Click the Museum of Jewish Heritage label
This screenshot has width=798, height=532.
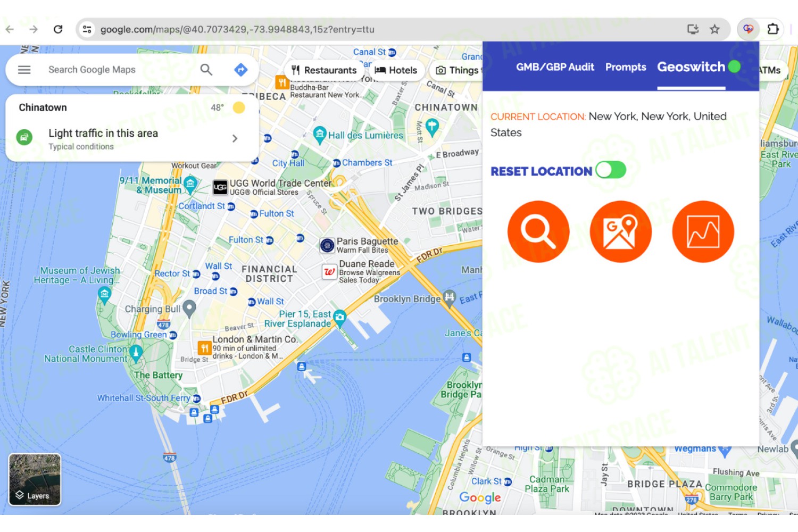click(77, 276)
